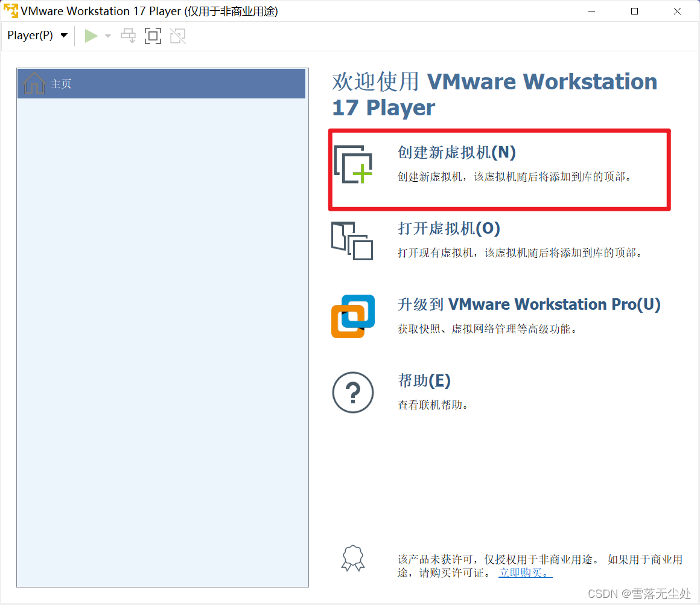Click the VMware Workstation Pro upgrade icon
The height and width of the screenshot is (605, 700).
pos(352,316)
